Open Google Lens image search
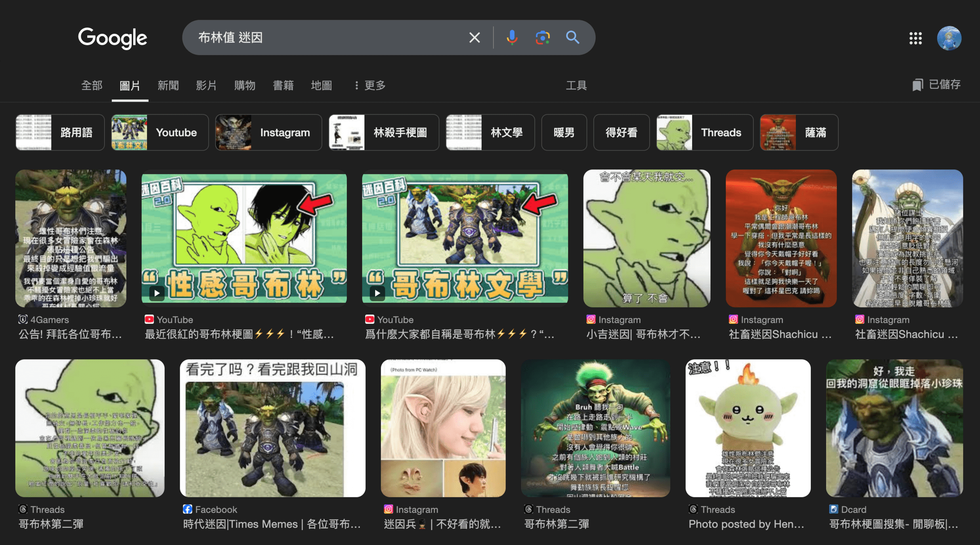This screenshot has height=545, width=980. (542, 38)
